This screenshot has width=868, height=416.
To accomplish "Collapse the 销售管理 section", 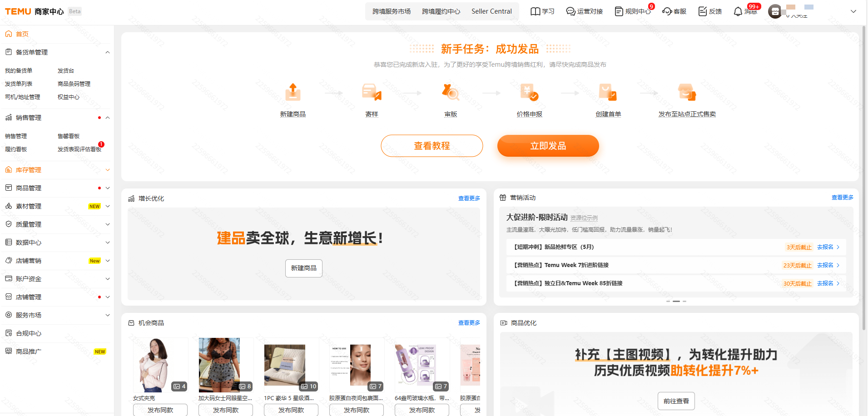I will (108, 118).
